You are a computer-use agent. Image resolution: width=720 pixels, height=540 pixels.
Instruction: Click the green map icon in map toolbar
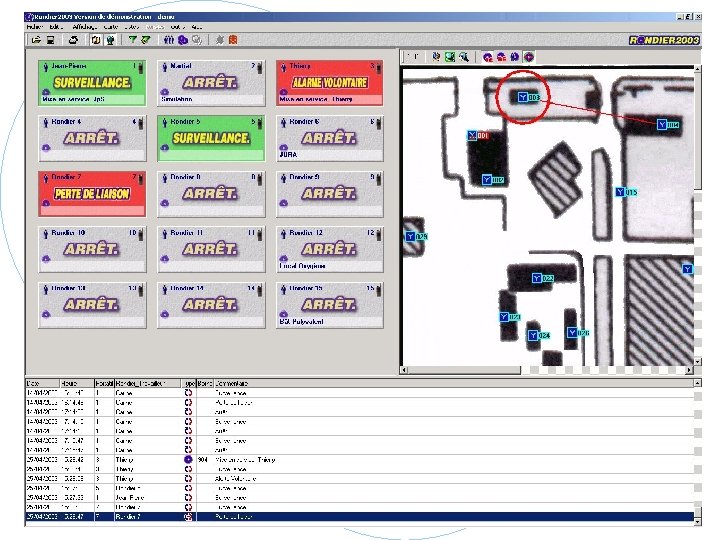pyautogui.click(x=450, y=56)
